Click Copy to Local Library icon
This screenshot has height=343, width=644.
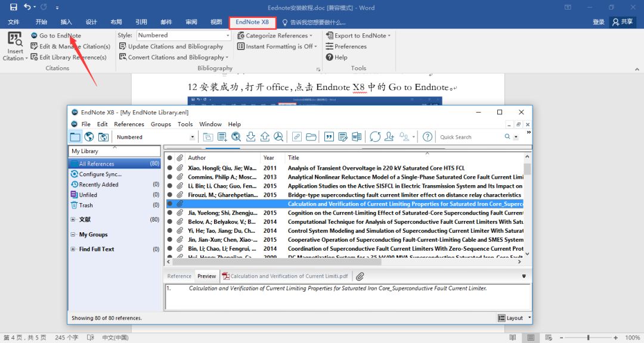pos(208,136)
